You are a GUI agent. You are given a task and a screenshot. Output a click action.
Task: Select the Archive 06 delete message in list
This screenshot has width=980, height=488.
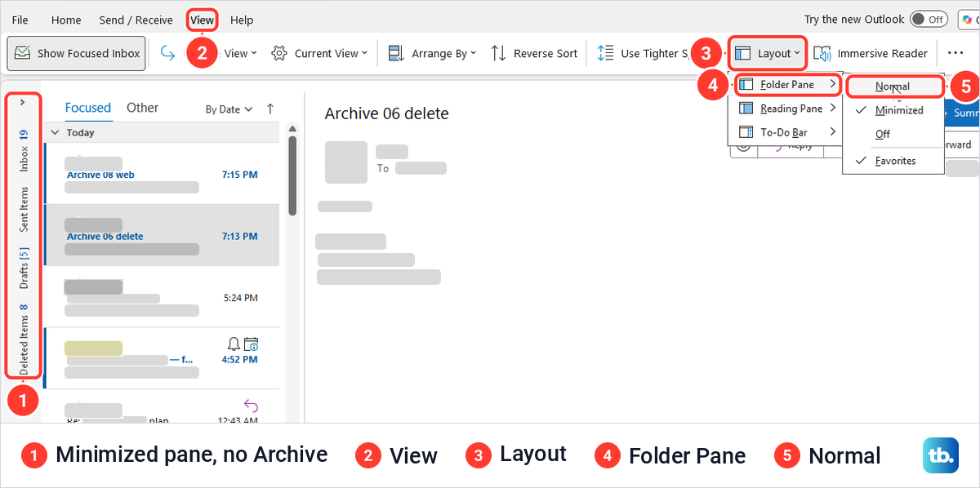tap(162, 235)
